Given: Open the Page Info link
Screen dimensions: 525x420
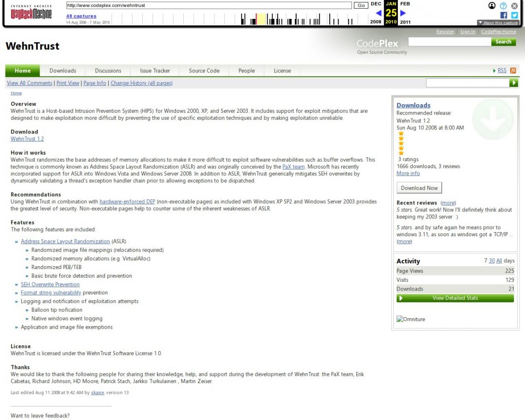Looking at the screenshot, I should pyautogui.click(x=95, y=83).
